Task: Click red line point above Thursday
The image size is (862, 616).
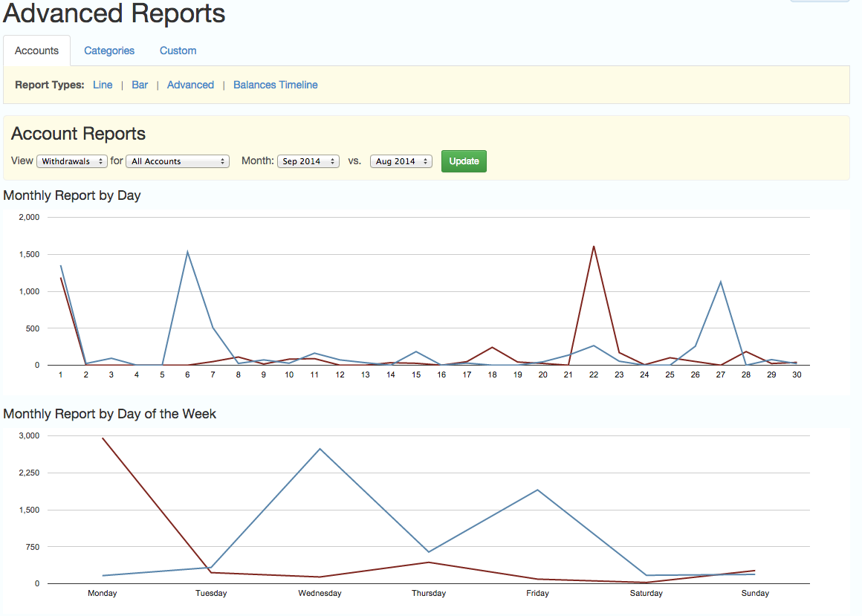Action: (x=429, y=562)
